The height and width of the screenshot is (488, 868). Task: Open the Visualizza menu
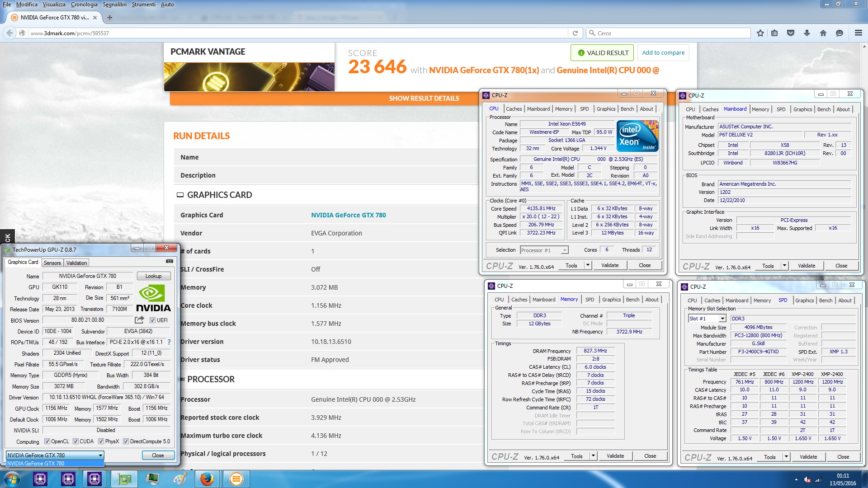[54, 5]
